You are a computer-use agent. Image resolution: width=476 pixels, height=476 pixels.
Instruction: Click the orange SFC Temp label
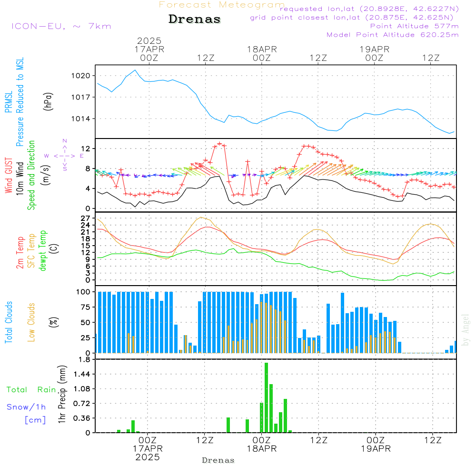pos(31,250)
